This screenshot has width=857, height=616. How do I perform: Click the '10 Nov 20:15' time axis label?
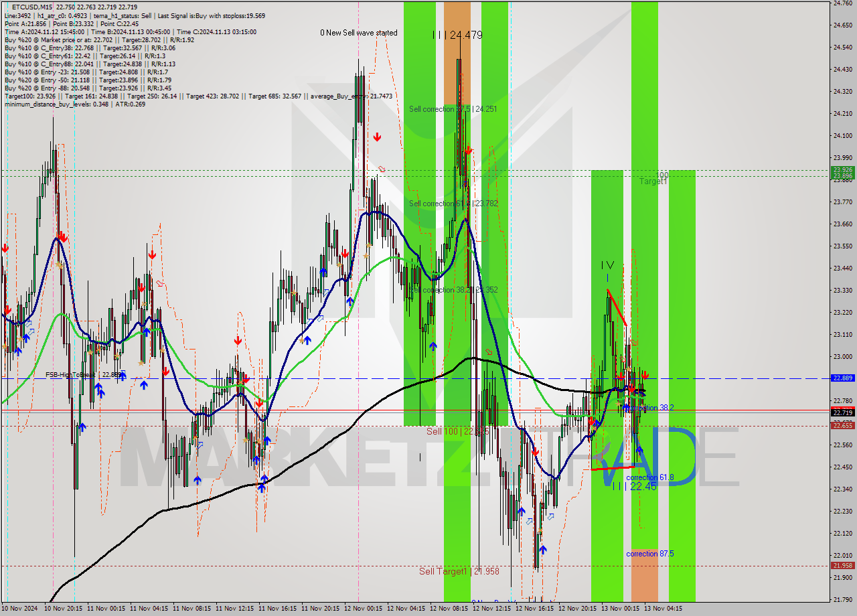tap(64, 609)
